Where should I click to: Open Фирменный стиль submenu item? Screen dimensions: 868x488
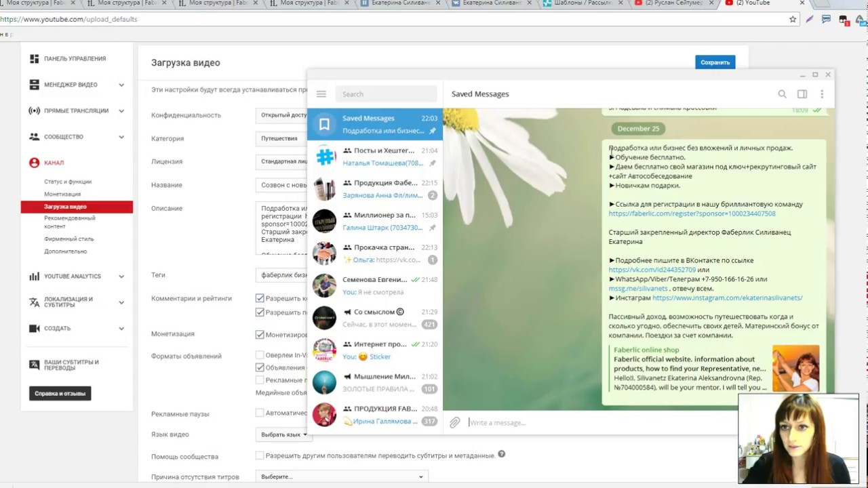69,239
